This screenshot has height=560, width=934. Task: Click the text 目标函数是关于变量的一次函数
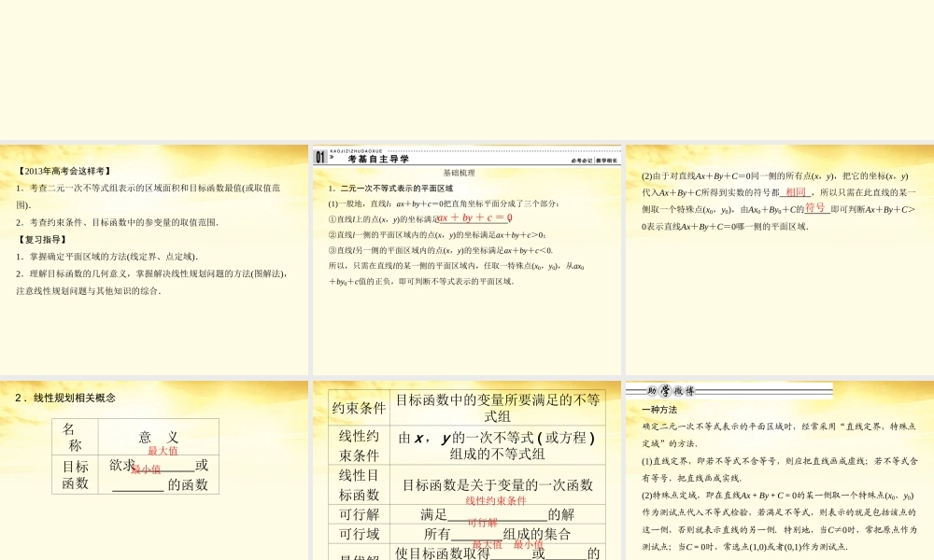point(498,485)
